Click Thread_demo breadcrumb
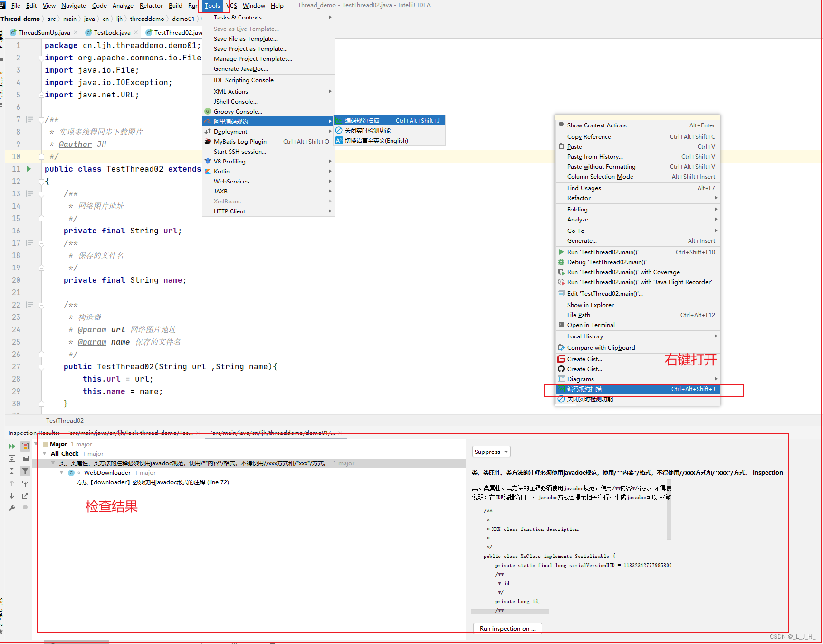Screen dimensions: 823x644 pyautogui.click(x=20, y=19)
